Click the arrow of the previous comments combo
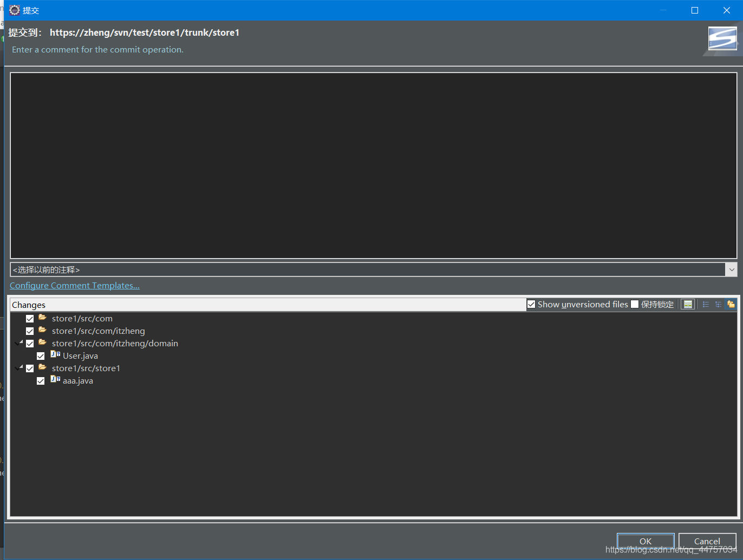The image size is (743, 560). click(x=732, y=269)
